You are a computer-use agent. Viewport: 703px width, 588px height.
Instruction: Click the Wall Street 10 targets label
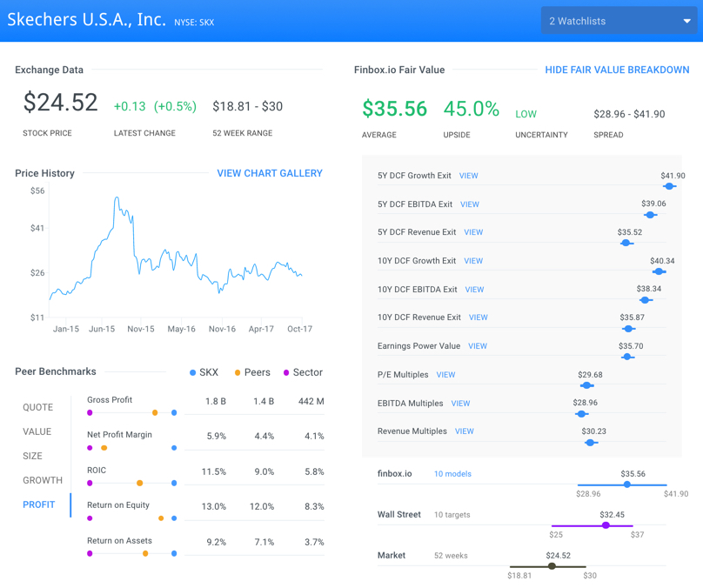pos(452,515)
